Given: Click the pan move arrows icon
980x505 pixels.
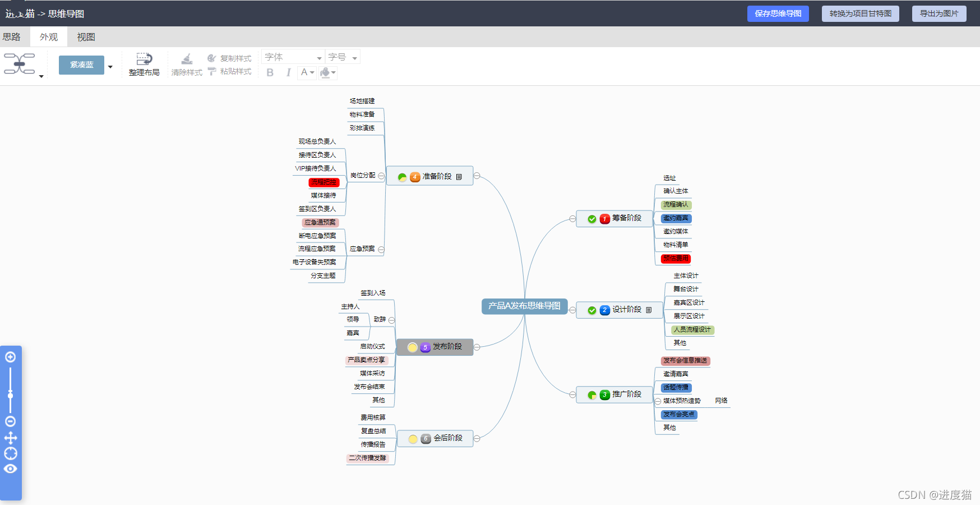Looking at the screenshot, I should (11, 438).
